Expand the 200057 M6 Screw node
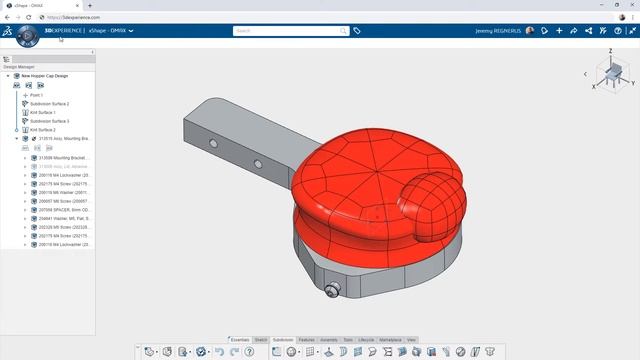 point(25,201)
